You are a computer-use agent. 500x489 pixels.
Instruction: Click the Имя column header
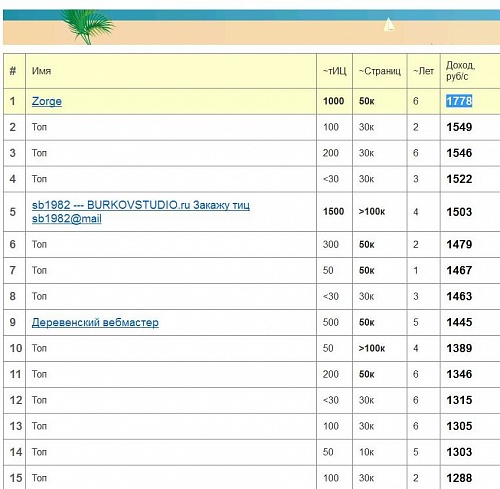[41, 71]
